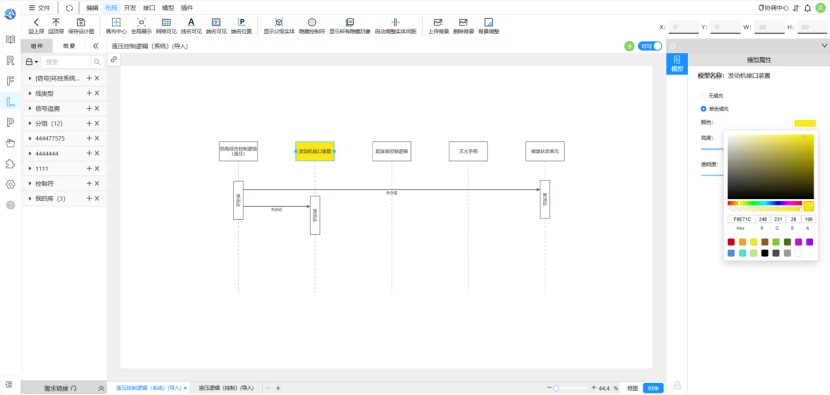Click the Hex color input field
Screen dimensions: 830x395
tap(741, 219)
